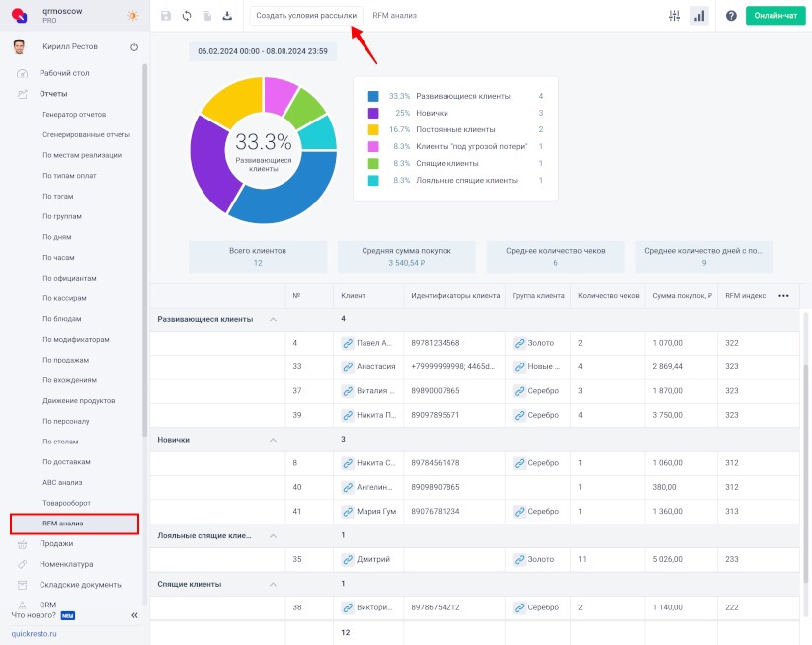Click blue swatch for Развивающиеся клиенты
This screenshot has width=812, height=645.
373,96
